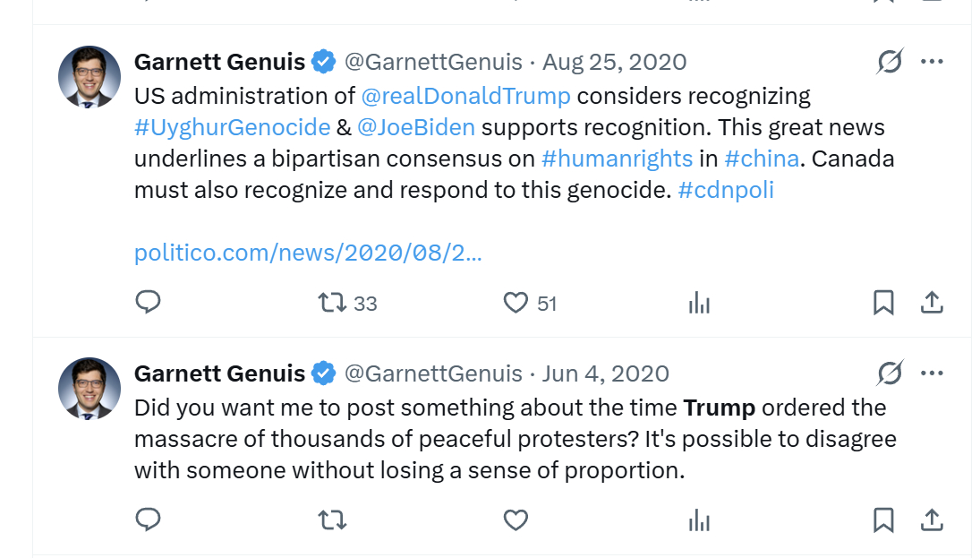Share the Aug 25, 2020 tweet
Viewport: 980px width, 558px height.
[932, 303]
